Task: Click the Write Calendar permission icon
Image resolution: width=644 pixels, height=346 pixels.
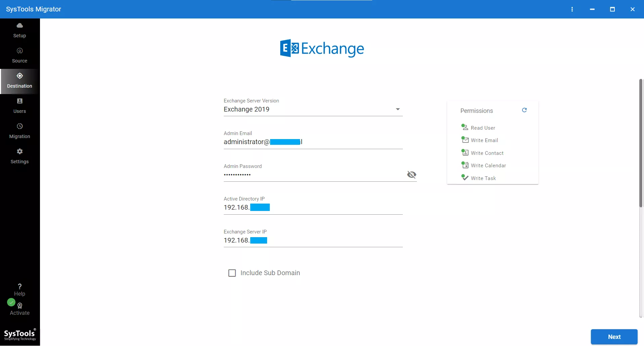Action: click(465, 165)
